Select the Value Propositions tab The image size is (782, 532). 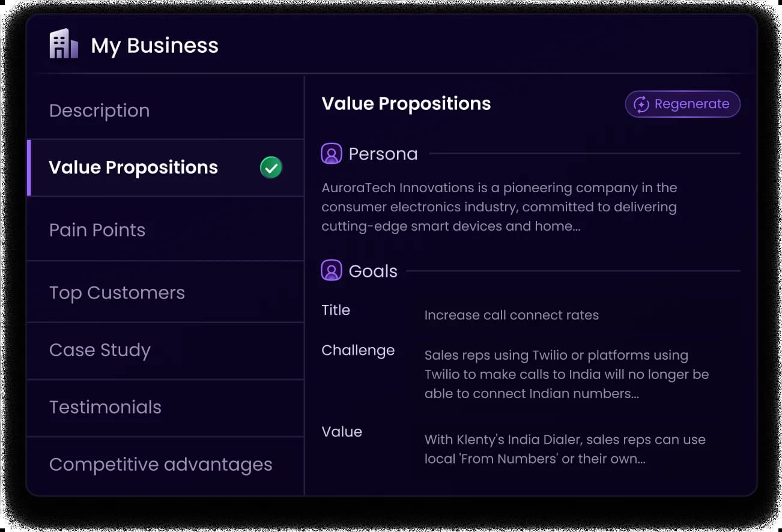(166, 168)
